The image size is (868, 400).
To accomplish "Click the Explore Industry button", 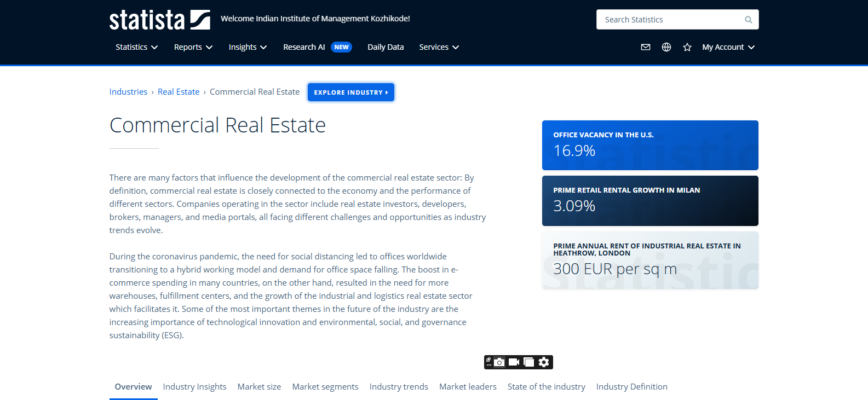I will point(350,92).
